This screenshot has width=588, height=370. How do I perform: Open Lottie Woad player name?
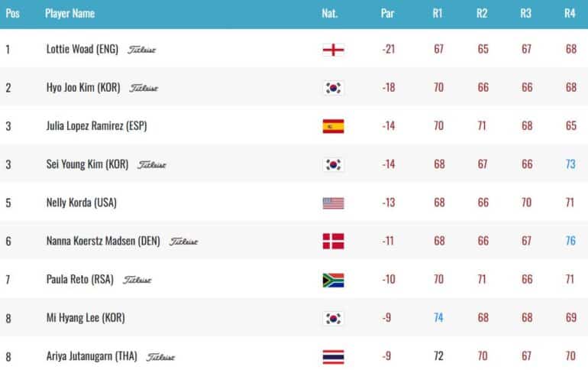pos(82,49)
